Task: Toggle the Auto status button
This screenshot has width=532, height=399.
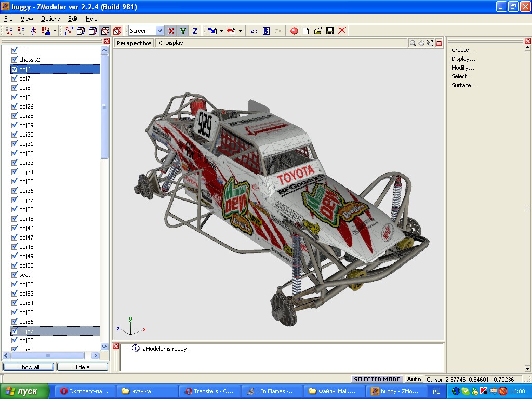Action: (414, 379)
